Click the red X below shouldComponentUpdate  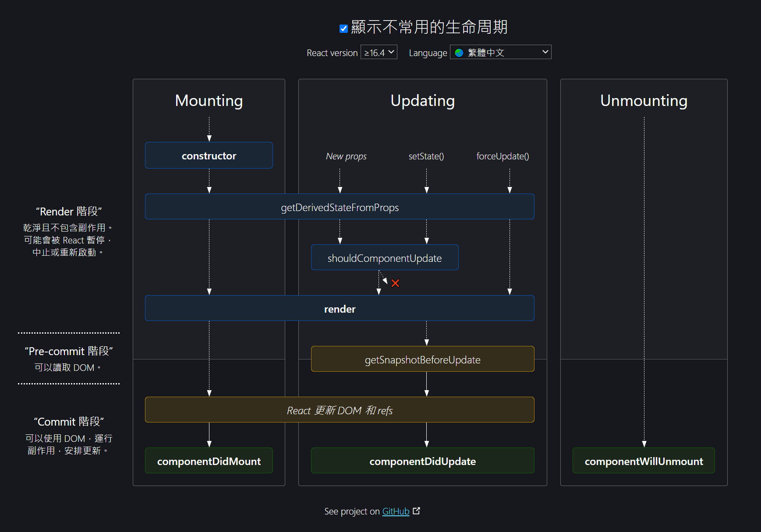pyautogui.click(x=396, y=283)
